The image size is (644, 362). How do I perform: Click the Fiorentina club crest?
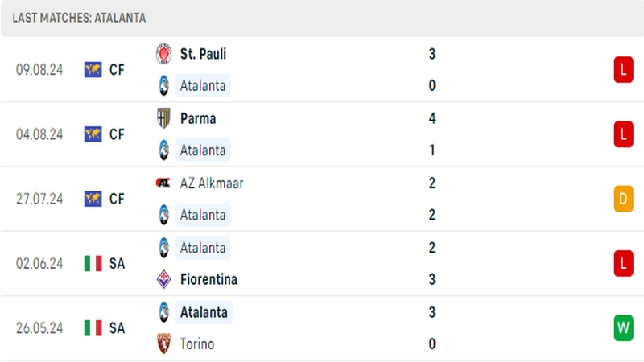(x=163, y=279)
